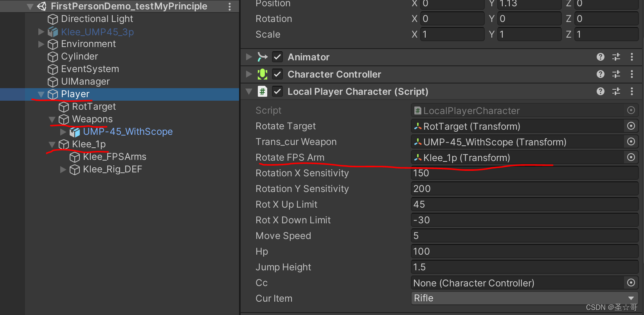The width and height of the screenshot is (644, 315).
Task: Click the Rot X Up Limit field
Action: (x=525, y=204)
